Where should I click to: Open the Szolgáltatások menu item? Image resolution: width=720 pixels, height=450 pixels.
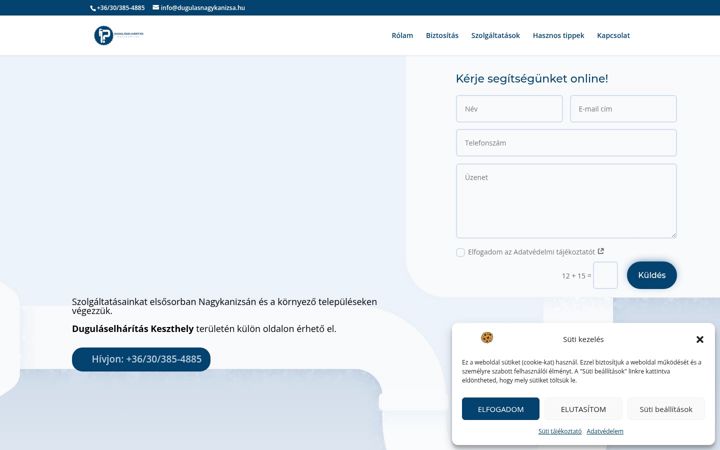495,35
